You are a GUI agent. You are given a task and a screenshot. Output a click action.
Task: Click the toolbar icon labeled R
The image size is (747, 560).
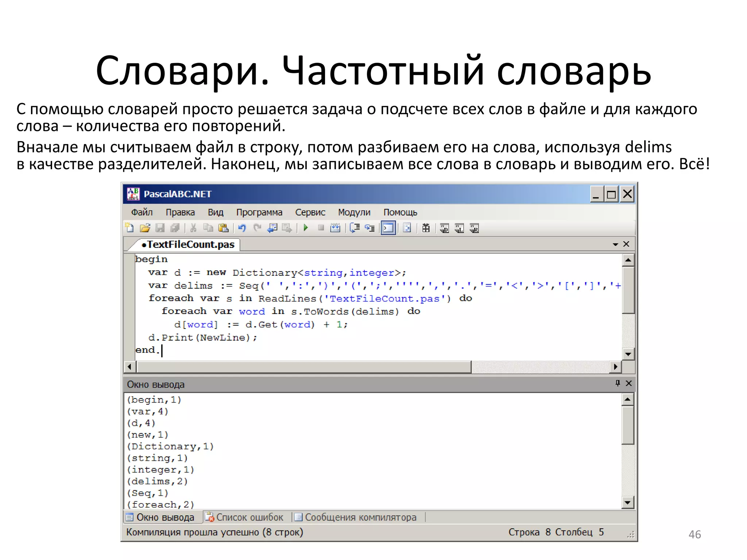pyautogui.click(x=474, y=228)
